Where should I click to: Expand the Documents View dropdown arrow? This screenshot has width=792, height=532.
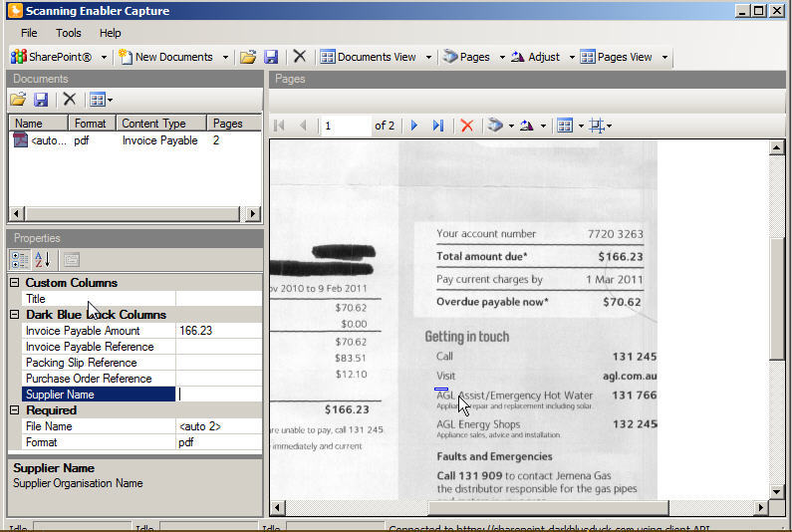[x=428, y=57]
